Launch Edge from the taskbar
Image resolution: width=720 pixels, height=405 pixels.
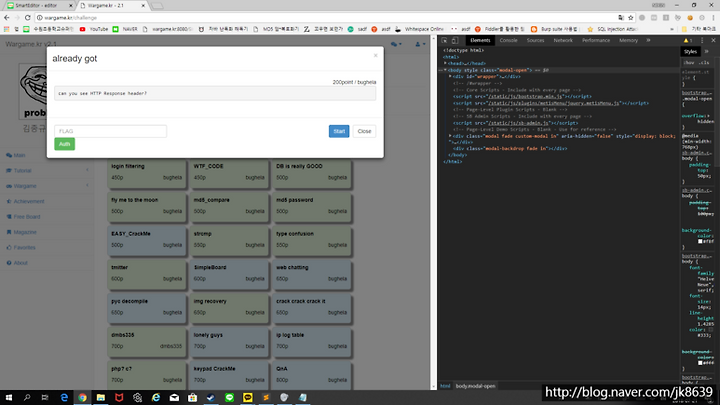pyautogui.click(x=64, y=398)
